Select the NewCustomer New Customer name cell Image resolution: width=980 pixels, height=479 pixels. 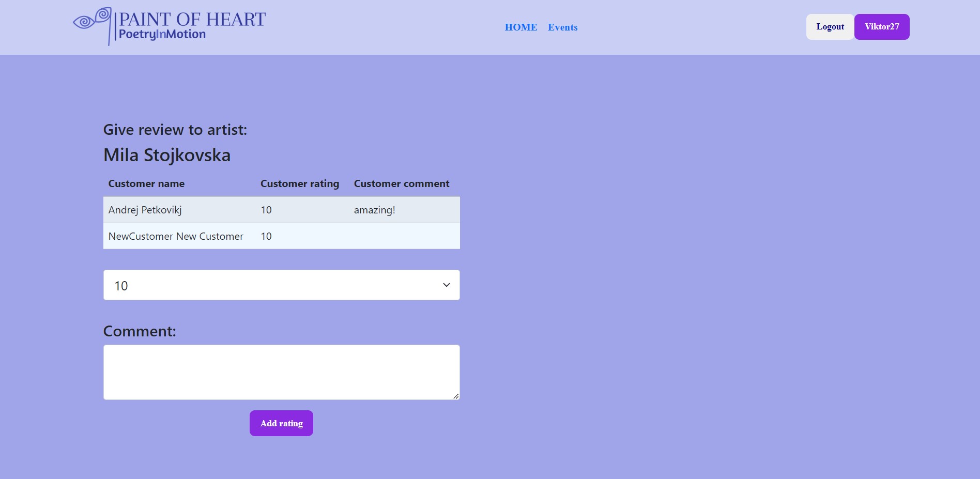176,236
